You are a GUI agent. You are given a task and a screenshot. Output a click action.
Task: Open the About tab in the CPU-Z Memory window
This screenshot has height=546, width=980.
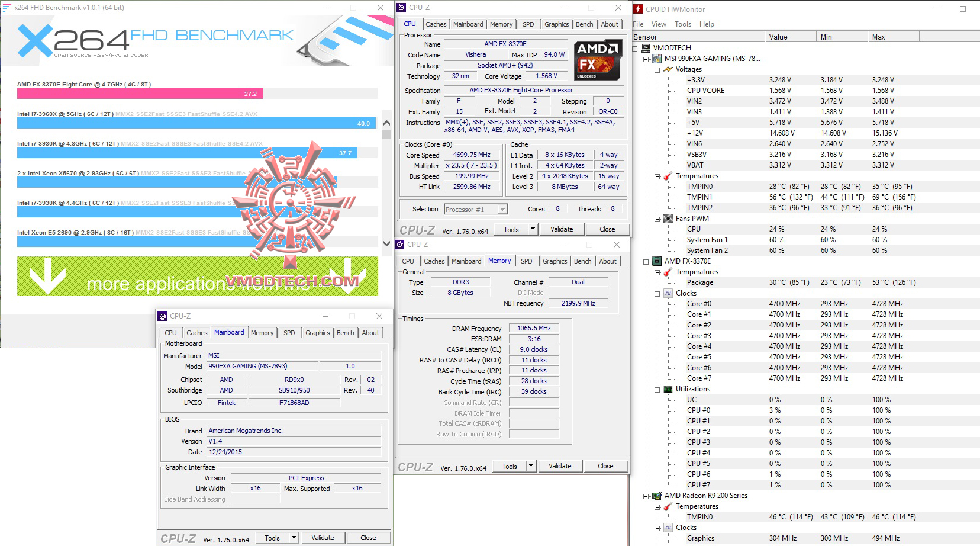[x=608, y=261]
